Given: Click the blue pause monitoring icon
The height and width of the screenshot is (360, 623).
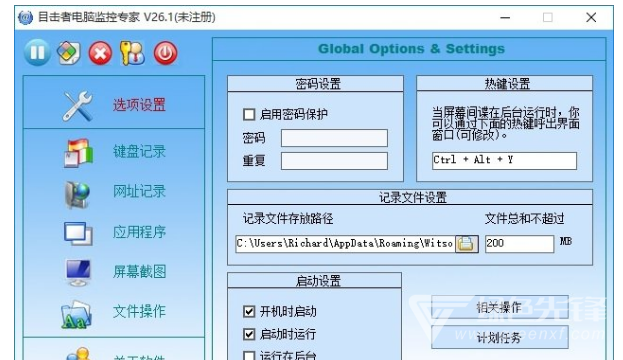Looking at the screenshot, I should [37, 53].
